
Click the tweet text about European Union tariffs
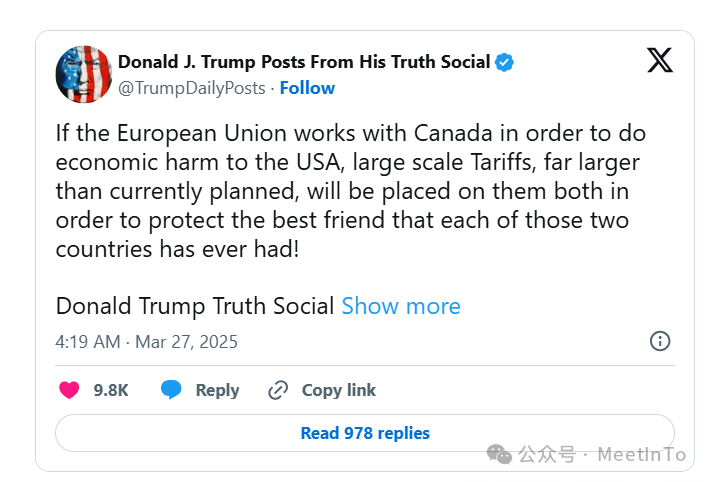tap(350, 191)
